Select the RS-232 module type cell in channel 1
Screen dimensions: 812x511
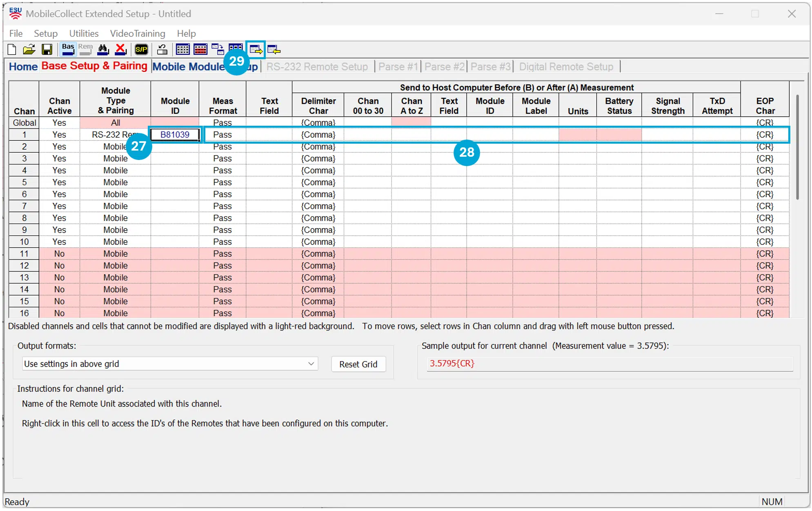[x=116, y=135]
